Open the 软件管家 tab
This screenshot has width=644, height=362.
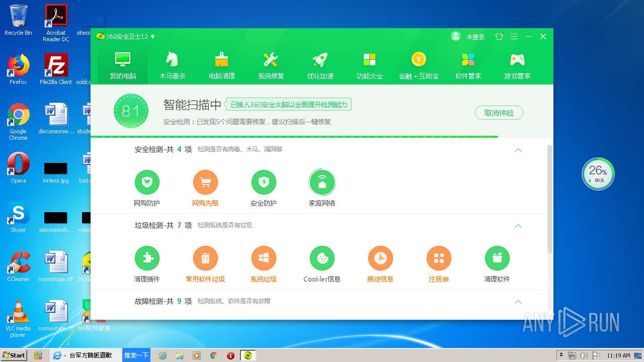[468, 65]
